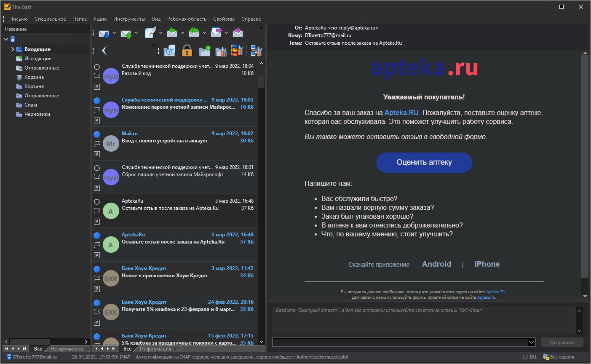
Task: Click the account icon in the status bar
Action: tap(9, 357)
